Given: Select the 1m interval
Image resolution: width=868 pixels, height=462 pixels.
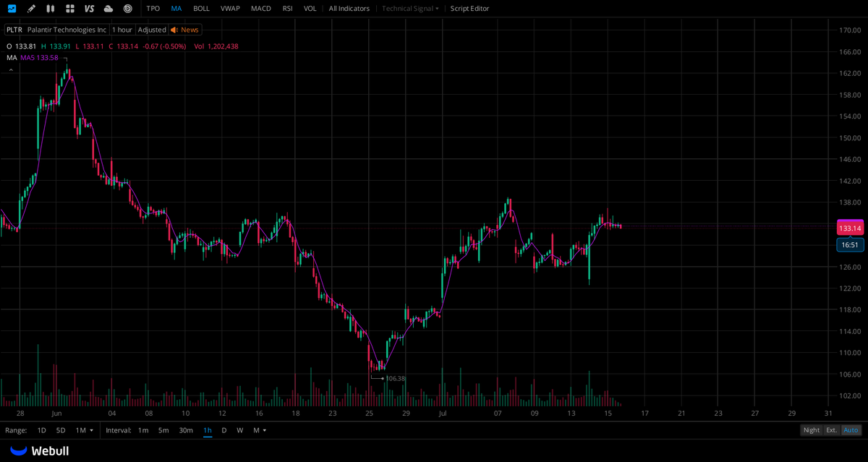Looking at the screenshot, I should (143, 430).
